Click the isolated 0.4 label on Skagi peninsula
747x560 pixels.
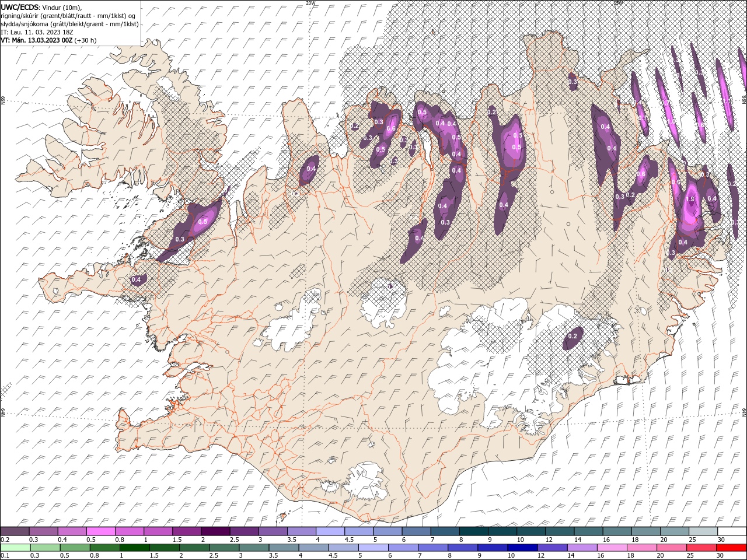[311, 169]
